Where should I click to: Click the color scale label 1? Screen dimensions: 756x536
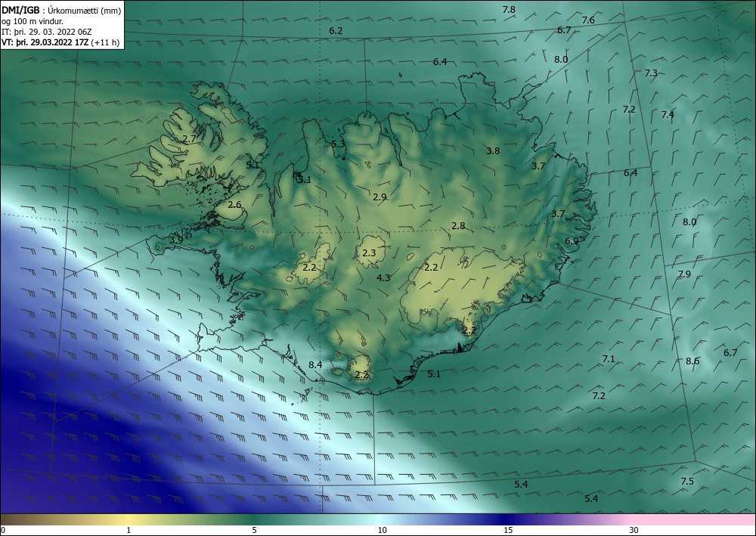click(x=129, y=531)
